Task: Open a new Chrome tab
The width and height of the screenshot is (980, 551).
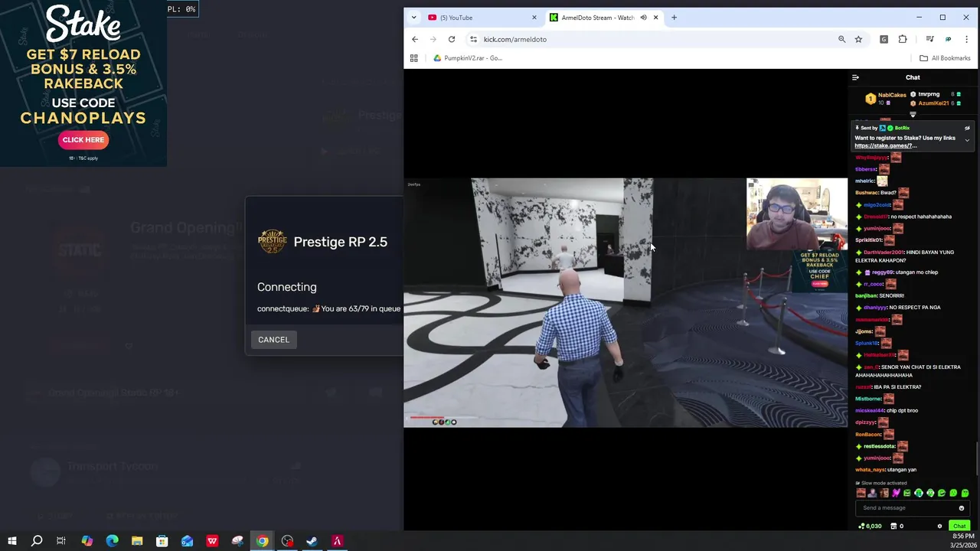Action: 674,18
